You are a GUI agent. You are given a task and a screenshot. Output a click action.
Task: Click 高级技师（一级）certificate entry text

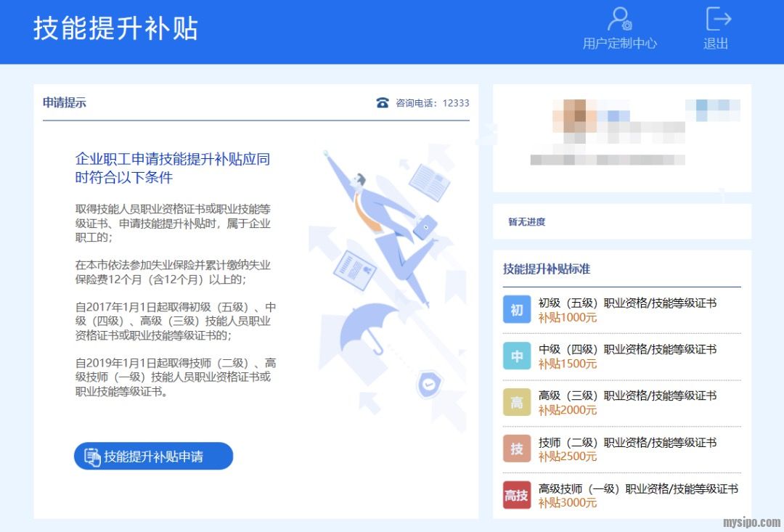coord(637,488)
